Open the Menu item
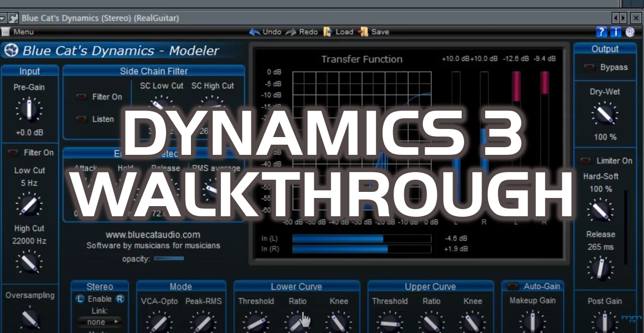This screenshot has width=644, height=333. 23,32
